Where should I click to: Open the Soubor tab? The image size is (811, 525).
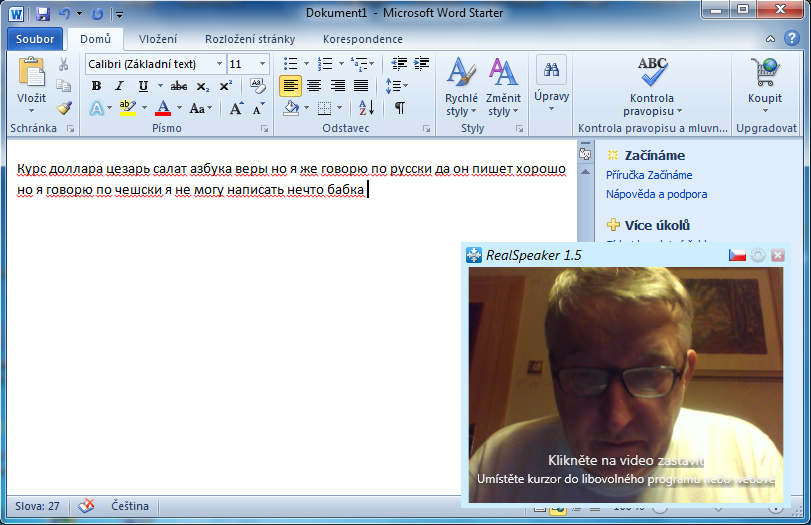pyautogui.click(x=35, y=39)
